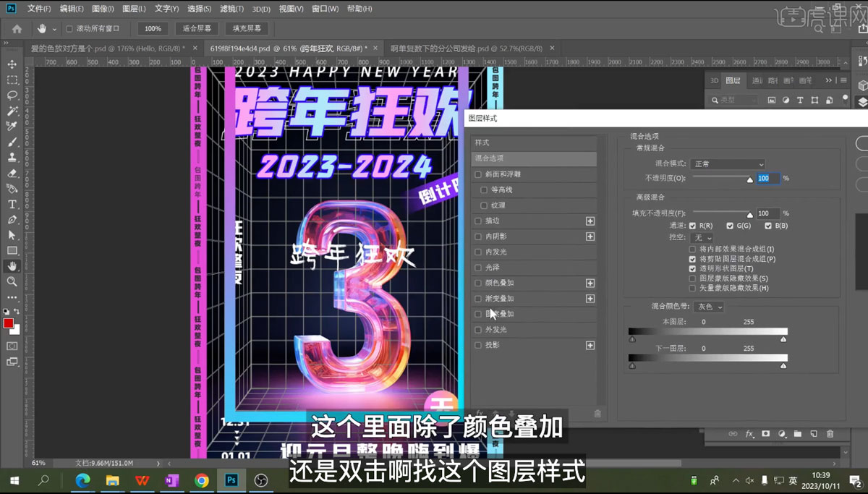
Task: Open the 混合模式 blend mode dropdown
Action: pyautogui.click(x=727, y=163)
